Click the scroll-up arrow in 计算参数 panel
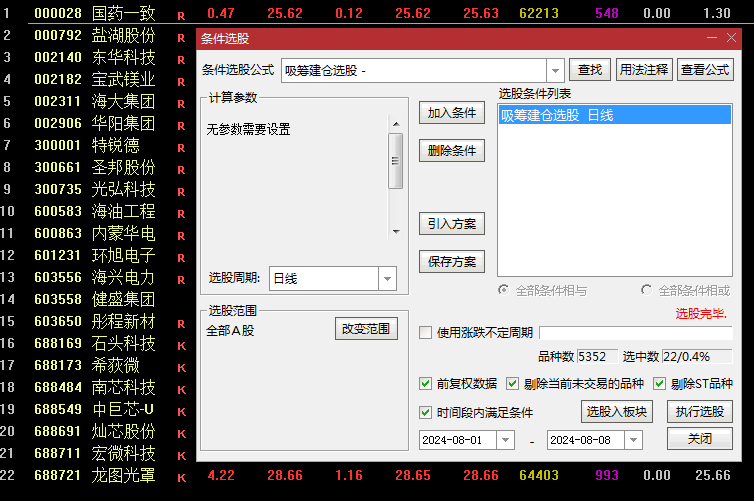This screenshot has height=501, width=754. tap(396, 124)
